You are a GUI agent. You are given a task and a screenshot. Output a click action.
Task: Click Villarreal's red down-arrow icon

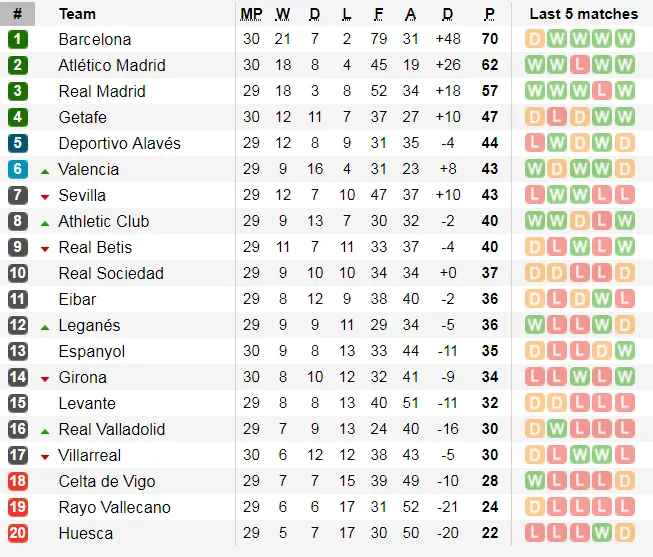(x=45, y=456)
